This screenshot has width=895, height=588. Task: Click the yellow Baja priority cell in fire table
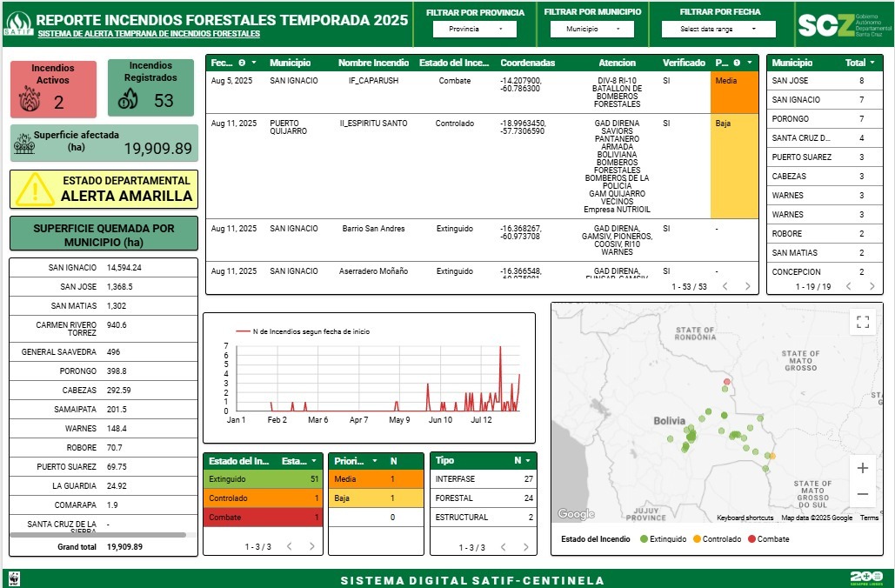tap(735, 166)
